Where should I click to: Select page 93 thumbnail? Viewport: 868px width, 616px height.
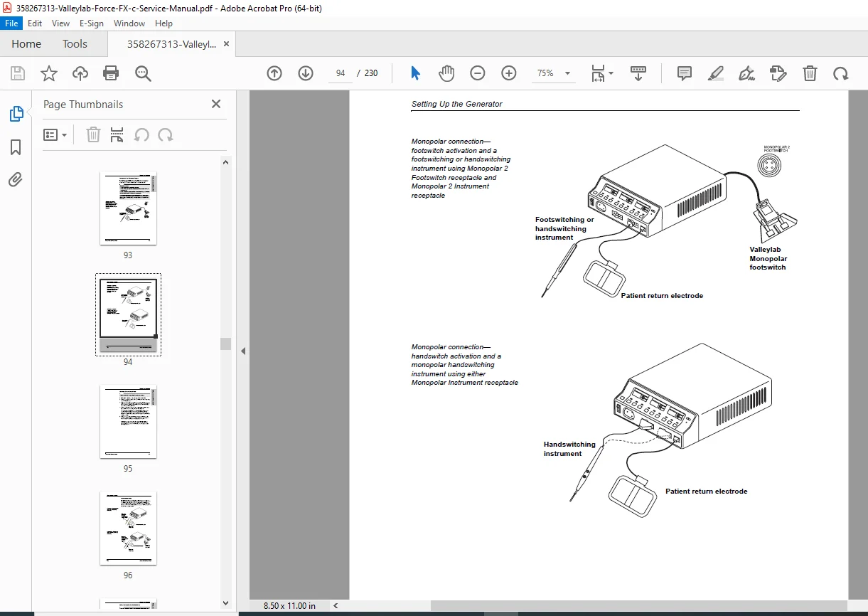[128, 208]
